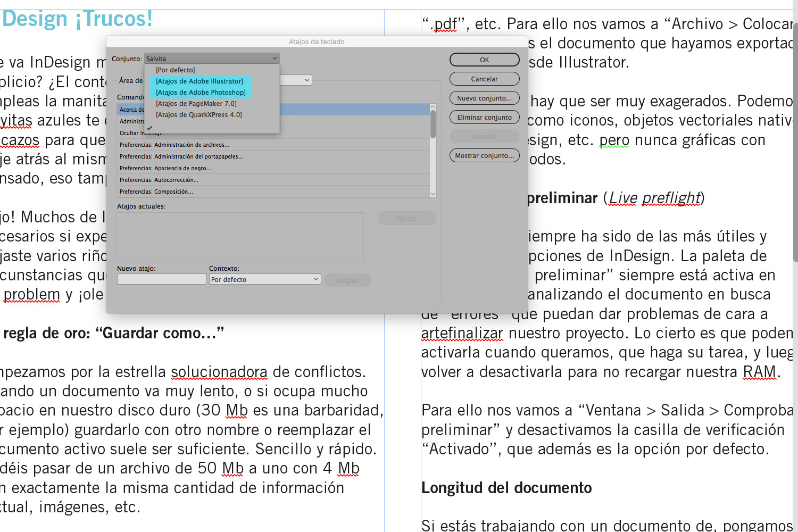Image resolution: width=798 pixels, height=532 pixels.
Task: Click the Cancelar button
Action: (484, 79)
